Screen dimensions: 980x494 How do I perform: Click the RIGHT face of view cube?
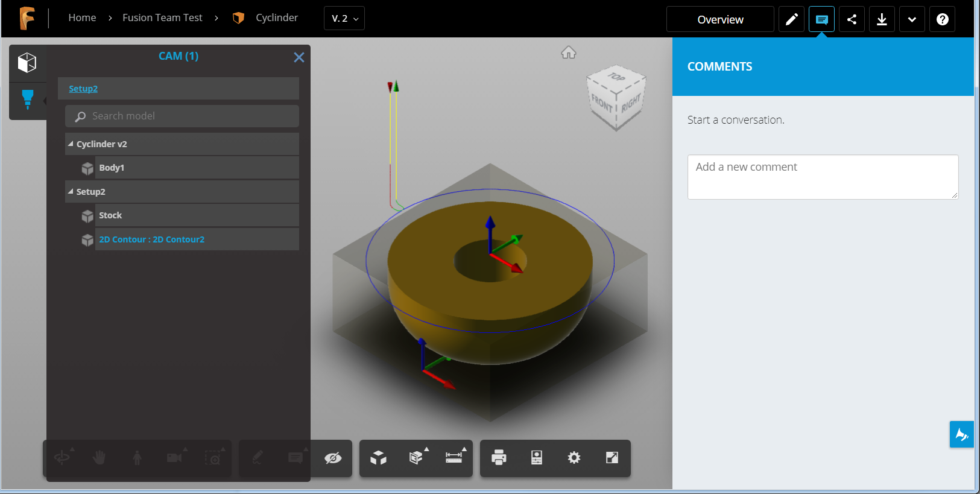(631, 104)
